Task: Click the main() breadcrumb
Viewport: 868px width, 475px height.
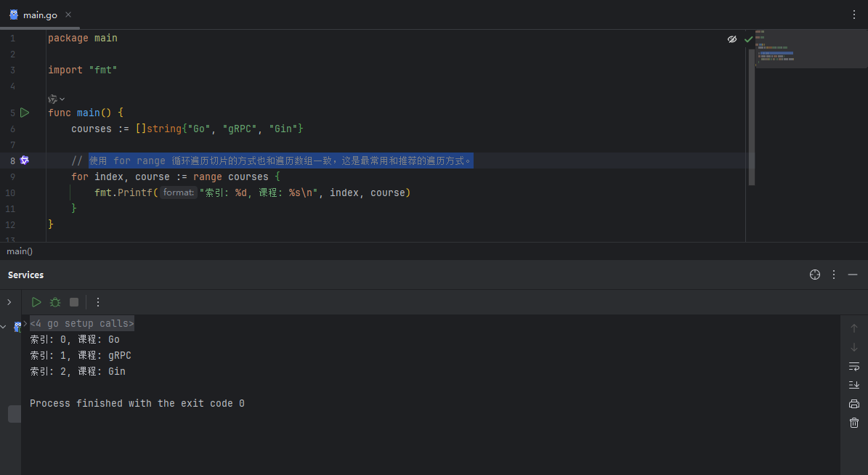Action: 20,251
